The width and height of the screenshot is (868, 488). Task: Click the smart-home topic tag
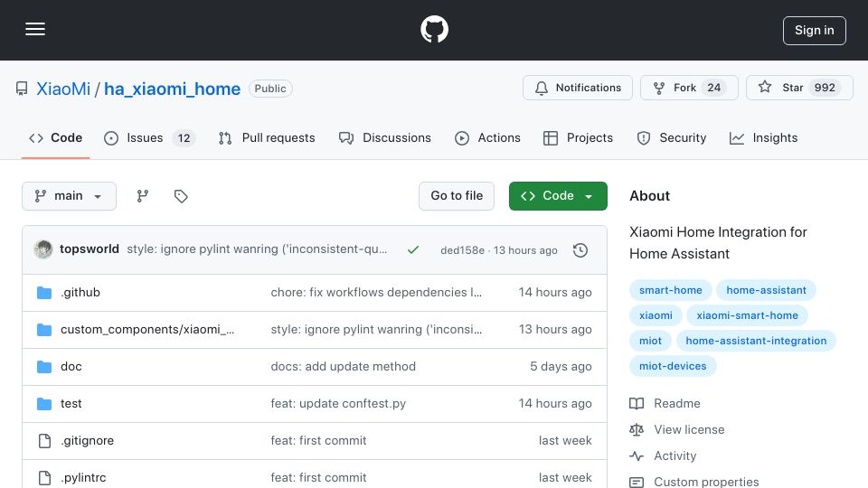pyautogui.click(x=670, y=290)
